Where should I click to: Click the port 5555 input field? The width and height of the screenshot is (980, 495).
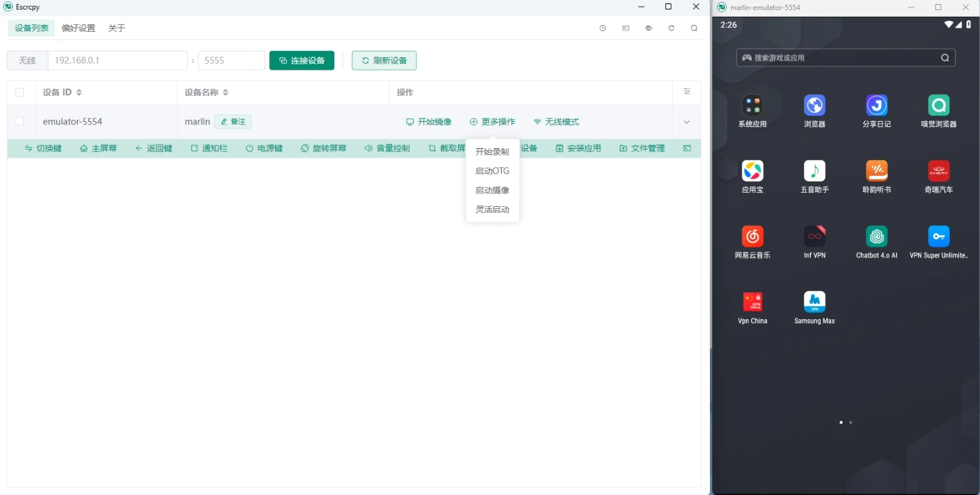click(231, 60)
